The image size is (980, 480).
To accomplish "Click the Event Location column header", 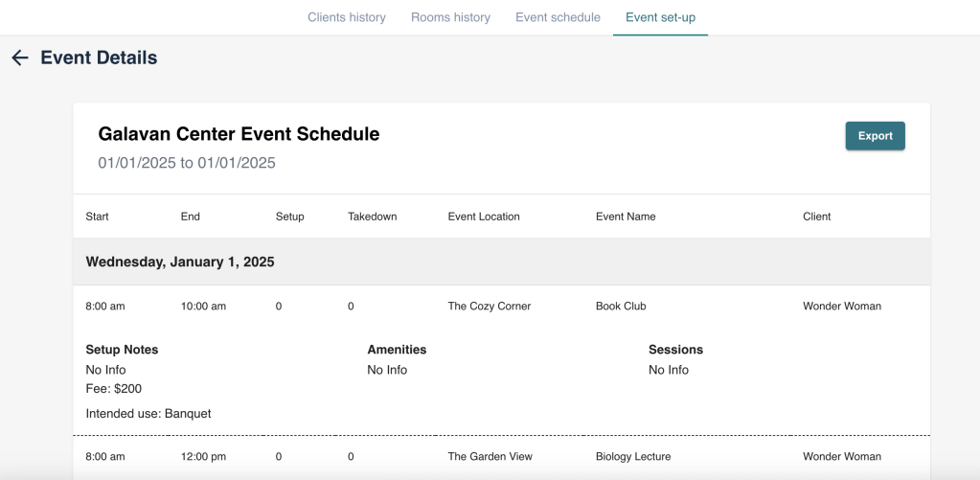I will (484, 217).
